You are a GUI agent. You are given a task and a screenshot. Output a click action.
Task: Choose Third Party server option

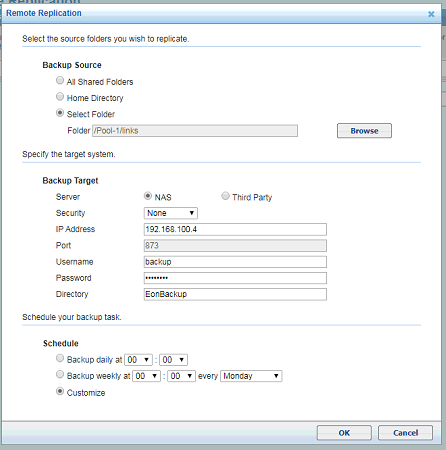pos(225,196)
